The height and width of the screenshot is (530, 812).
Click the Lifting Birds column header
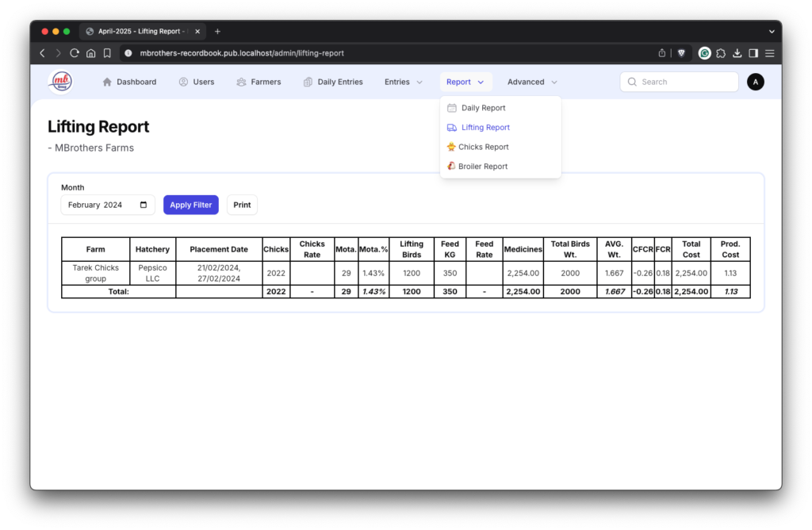(x=412, y=249)
